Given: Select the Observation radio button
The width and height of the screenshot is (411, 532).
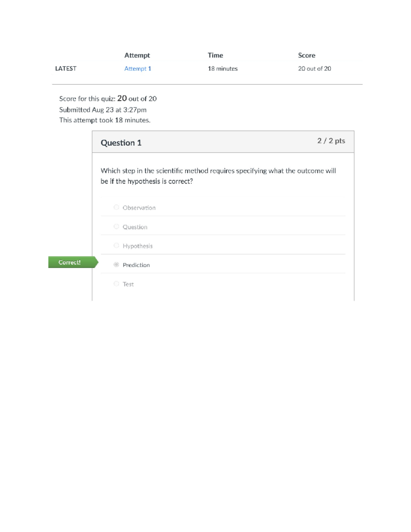Looking at the screenshot, I should pyautogui.click(x=116, y=207).
